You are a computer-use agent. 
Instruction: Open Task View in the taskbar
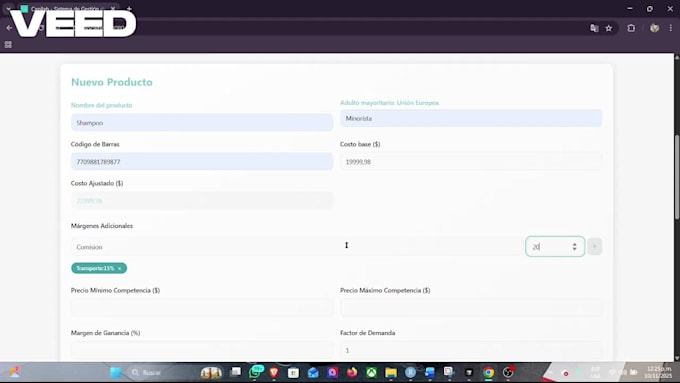(235, 372)
